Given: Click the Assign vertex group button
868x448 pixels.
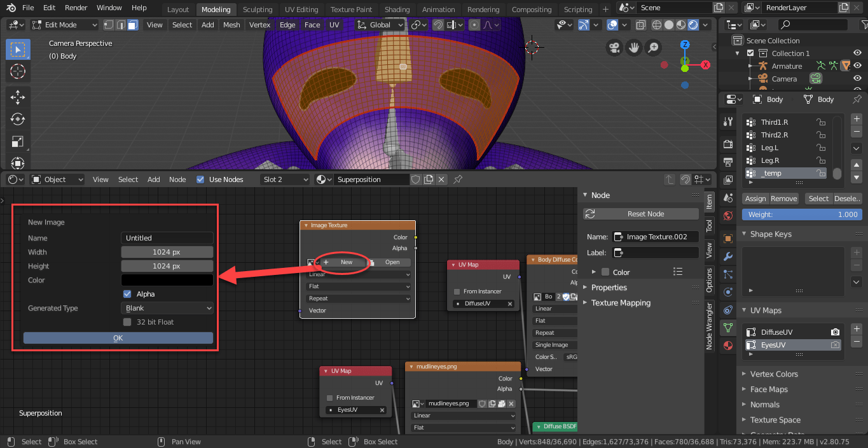Looking at the screenshot, I should pyautogui.click(x=755, y=199).
